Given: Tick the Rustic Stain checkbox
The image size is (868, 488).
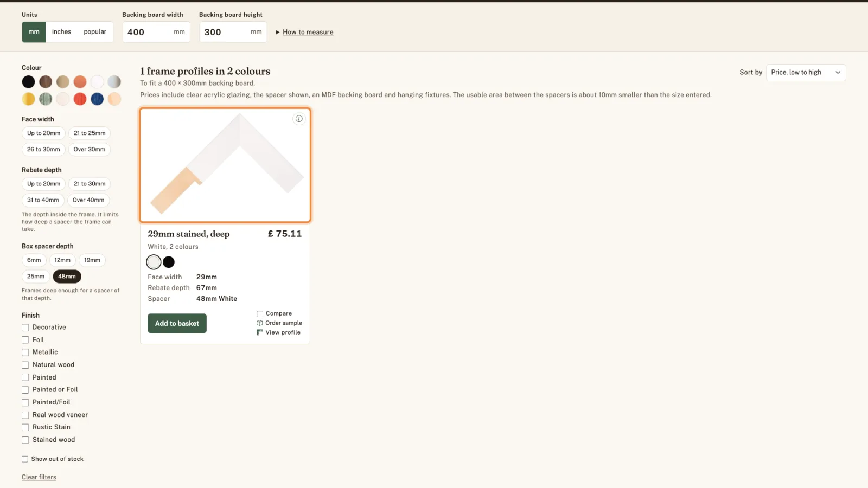Looking at the screenshot, I should pos(25,428).
